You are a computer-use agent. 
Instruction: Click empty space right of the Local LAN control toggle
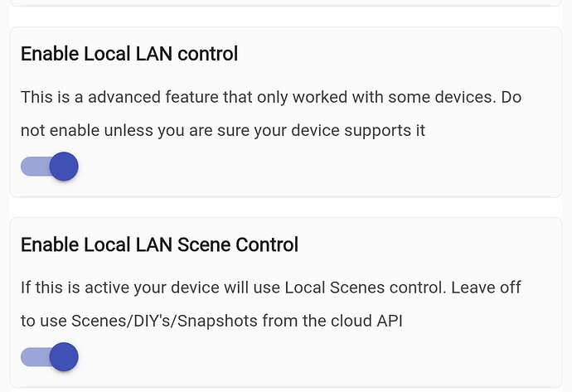click(x=315, y=167)
